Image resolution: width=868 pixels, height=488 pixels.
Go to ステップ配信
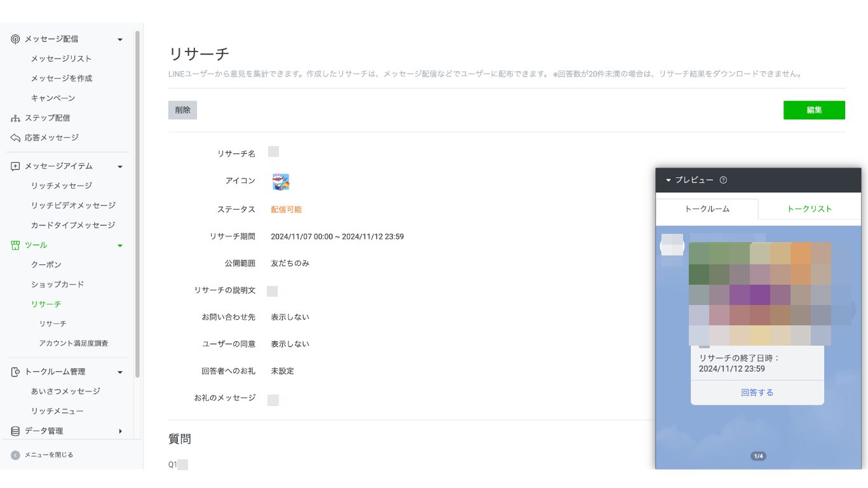pos(48,118)
